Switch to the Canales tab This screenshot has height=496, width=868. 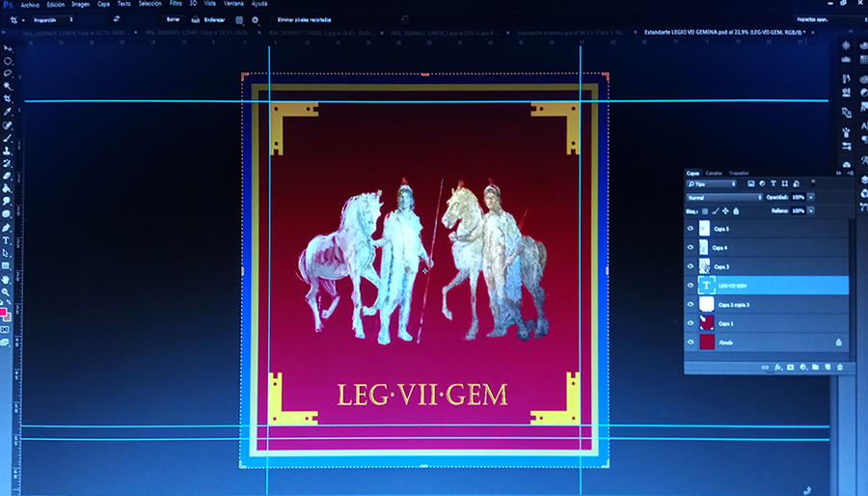(714, 173)
